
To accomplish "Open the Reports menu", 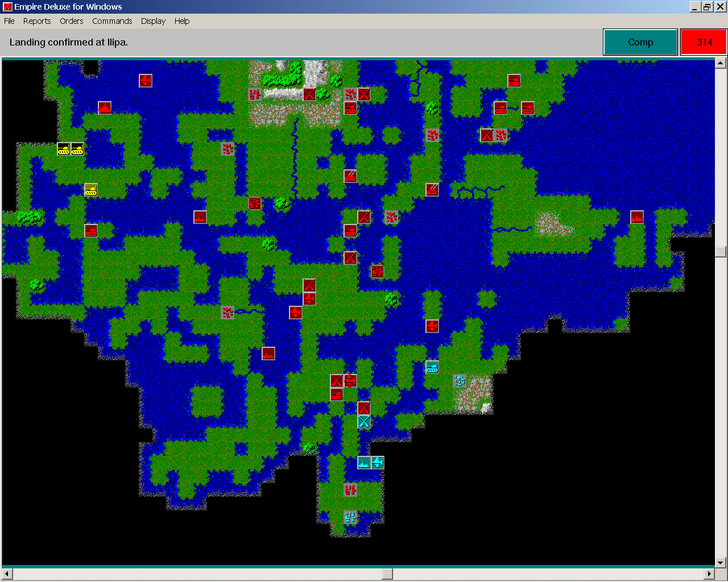I will coord(37,21).
